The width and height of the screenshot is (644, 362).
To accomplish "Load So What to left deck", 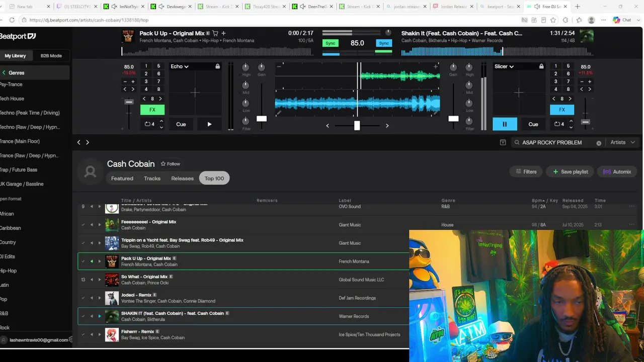I will pyautogui.click(x=92, y=280).
